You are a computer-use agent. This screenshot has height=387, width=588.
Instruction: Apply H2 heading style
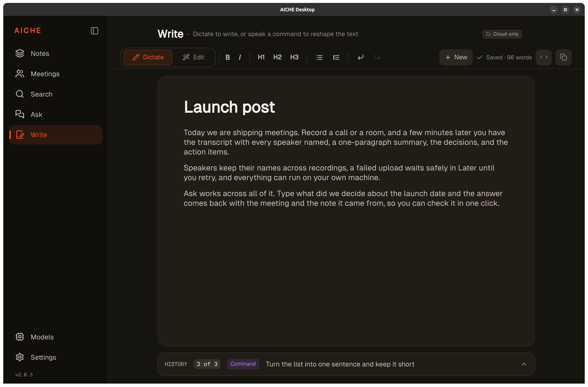[277, 57]
